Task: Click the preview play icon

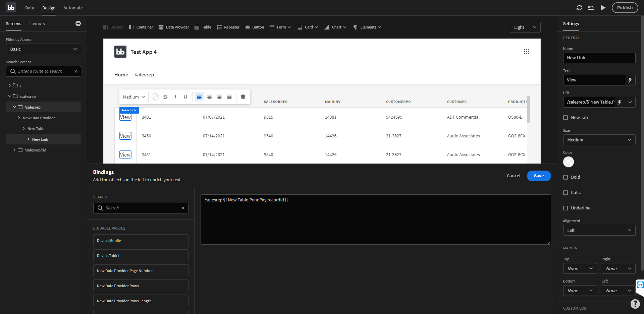Action: coord(603,7)
